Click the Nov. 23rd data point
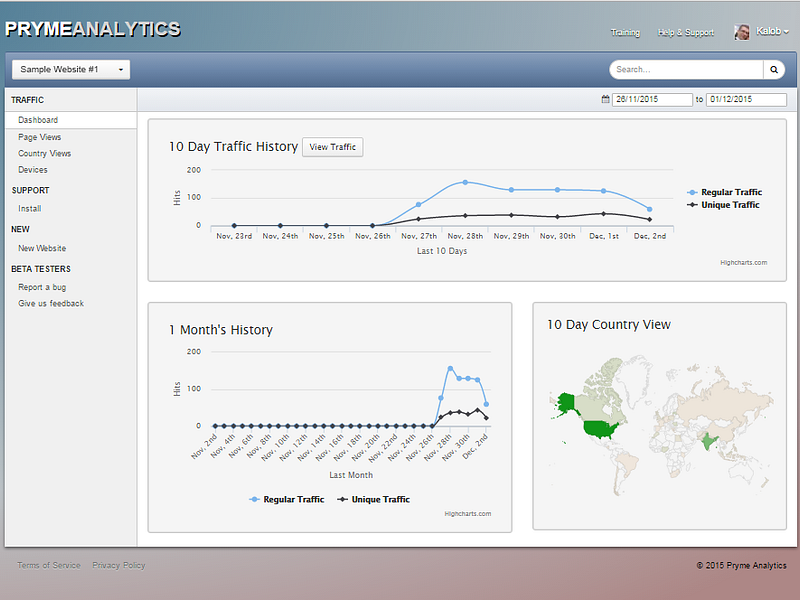This screenshot has width=800, height=600. [234, 226]
